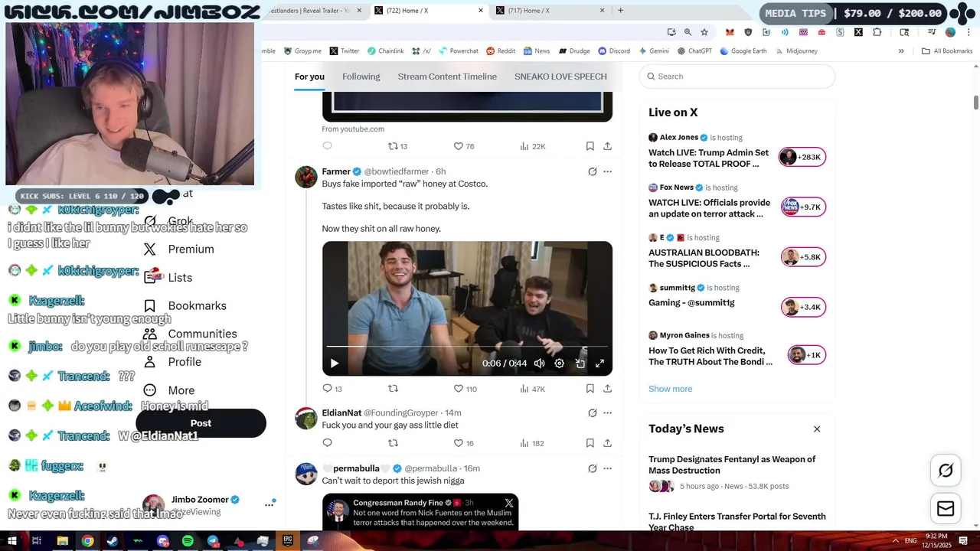Click the video progress bar
980x551 pixels.
(x=467, y=347)
